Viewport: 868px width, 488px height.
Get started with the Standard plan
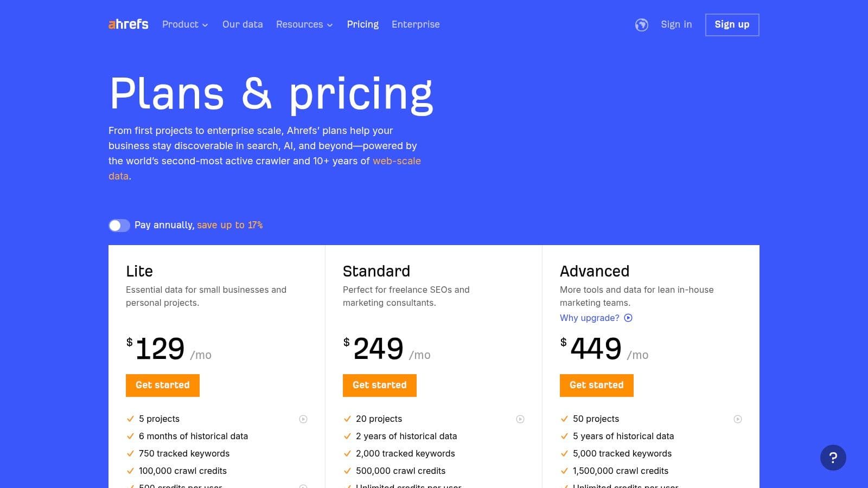[x=379, y=385]
